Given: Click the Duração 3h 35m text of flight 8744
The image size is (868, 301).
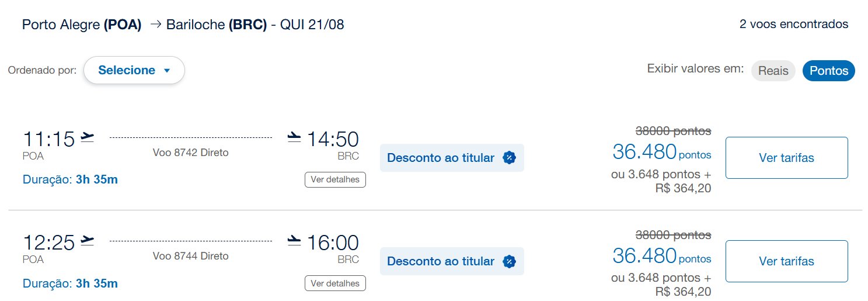Looking at the screenshot, I should [x=70, y=283].
